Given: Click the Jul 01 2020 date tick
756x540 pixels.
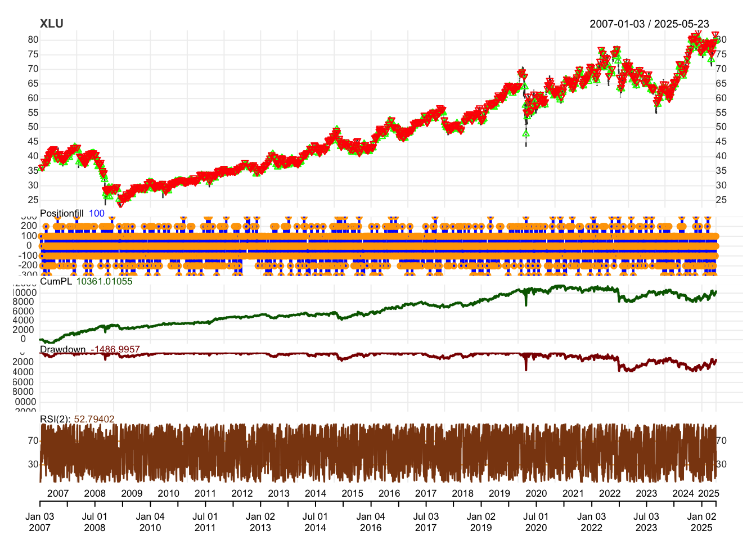Looking at the screenshot, I should 536,522.
